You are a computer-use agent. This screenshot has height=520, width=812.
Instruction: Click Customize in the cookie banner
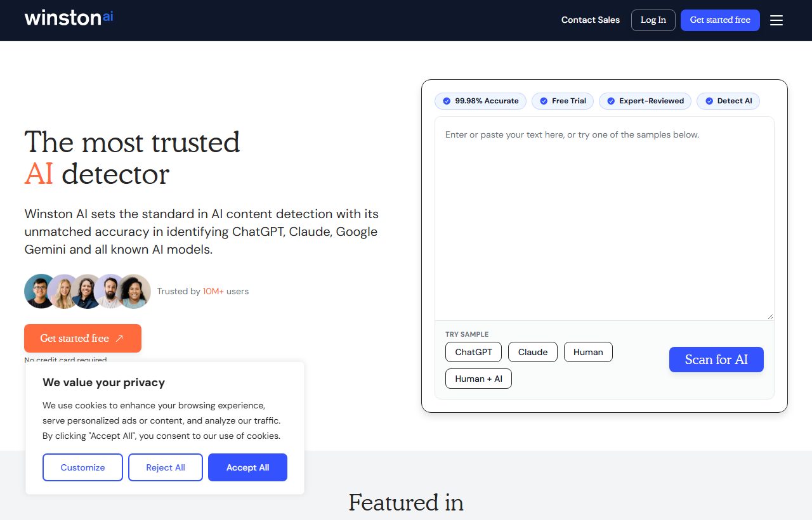[x=82, y=467]
